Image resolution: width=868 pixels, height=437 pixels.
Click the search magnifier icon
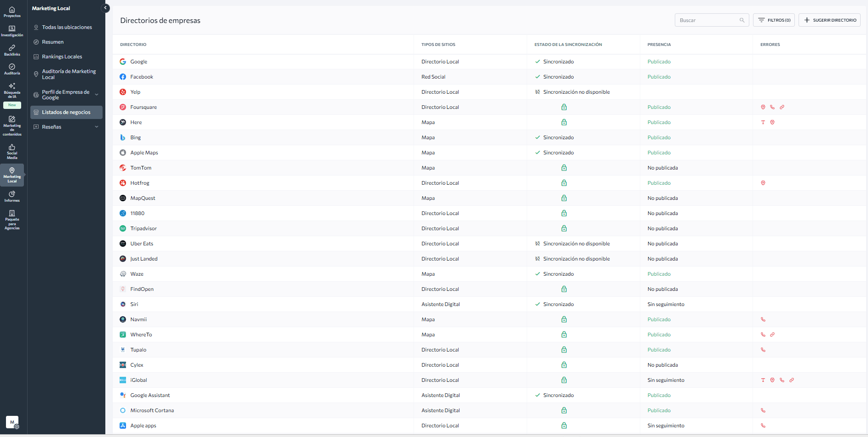742,20
